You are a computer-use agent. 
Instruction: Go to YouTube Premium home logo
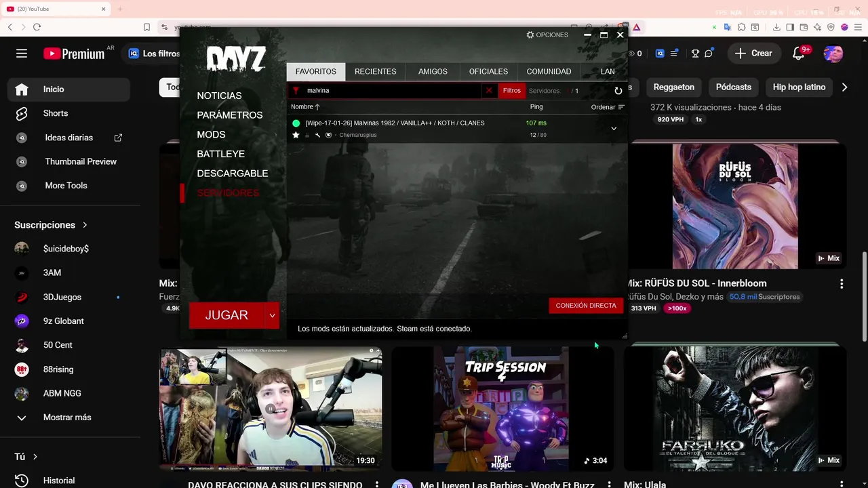(74, 54)
